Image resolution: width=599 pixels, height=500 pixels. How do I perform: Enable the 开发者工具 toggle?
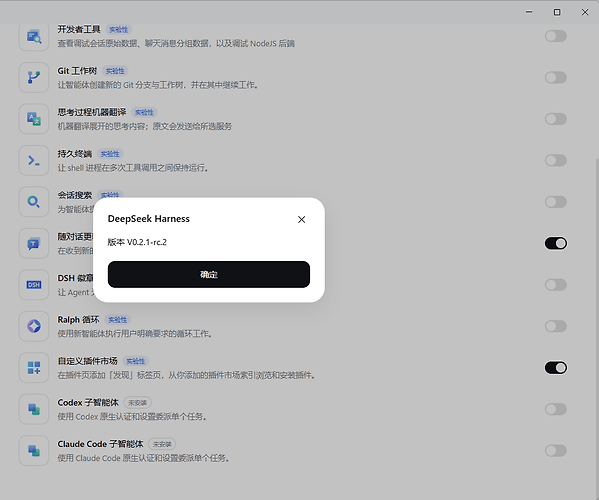click(x=556, y=36)
